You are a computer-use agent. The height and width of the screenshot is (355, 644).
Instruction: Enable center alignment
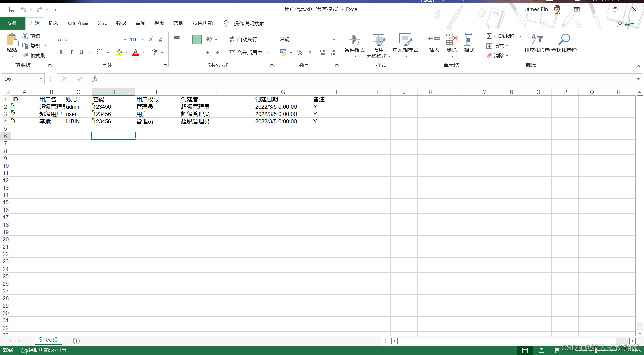(186, 52)
